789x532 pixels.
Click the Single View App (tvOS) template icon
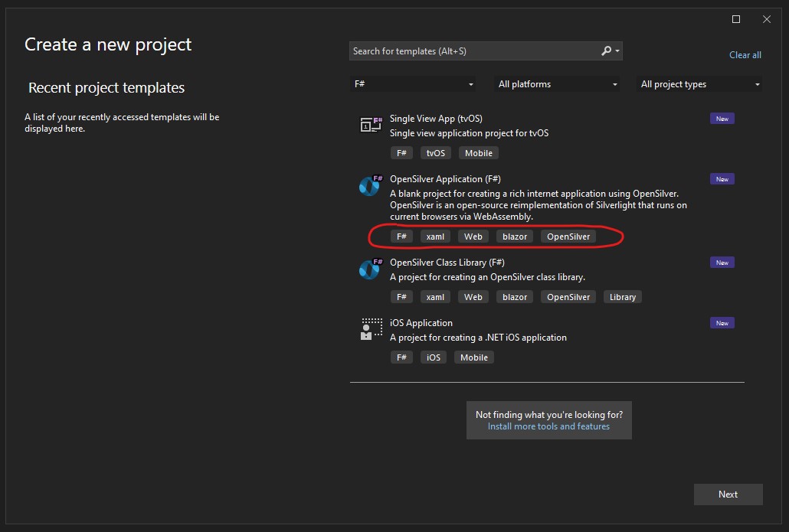(370, 123)
